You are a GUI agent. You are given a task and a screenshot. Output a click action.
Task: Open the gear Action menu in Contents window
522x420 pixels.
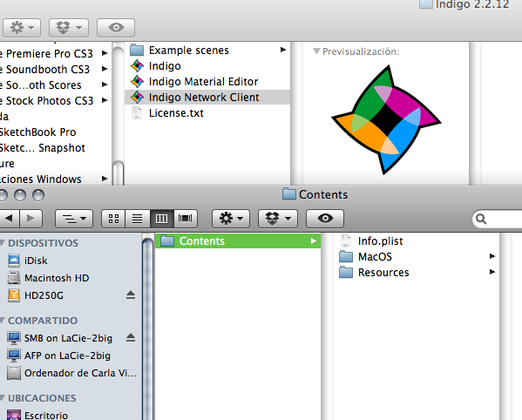231,219
